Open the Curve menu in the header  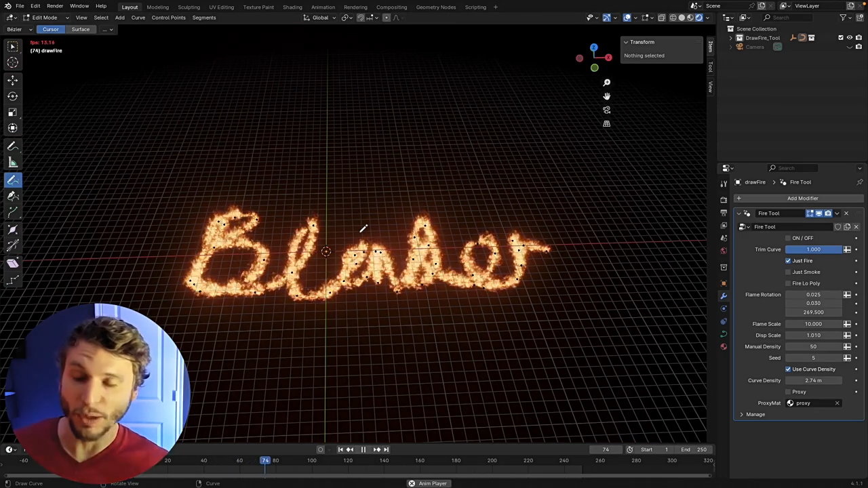(x=138, y=17)
